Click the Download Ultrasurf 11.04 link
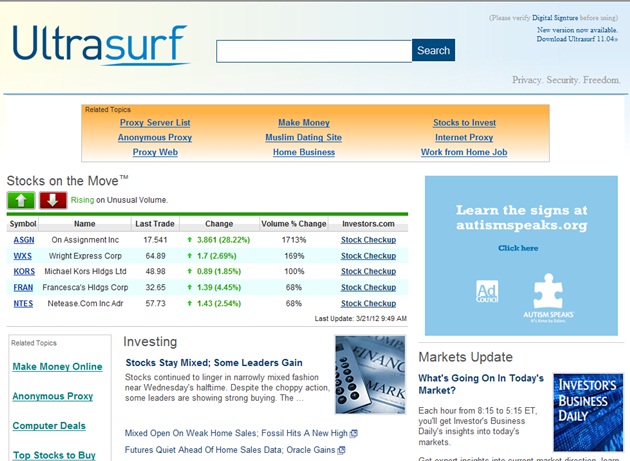630x461 pixels. pyautogui.click(x=577, y=39)
